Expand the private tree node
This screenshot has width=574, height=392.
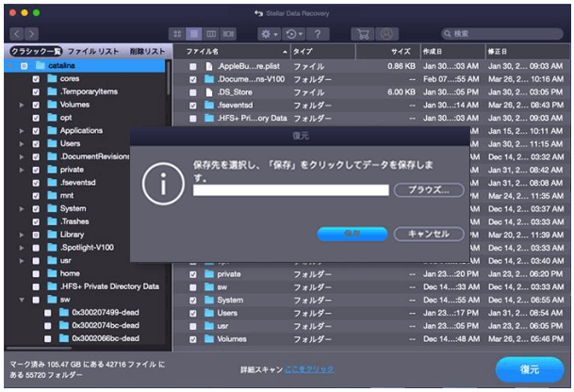coord(22,170)
